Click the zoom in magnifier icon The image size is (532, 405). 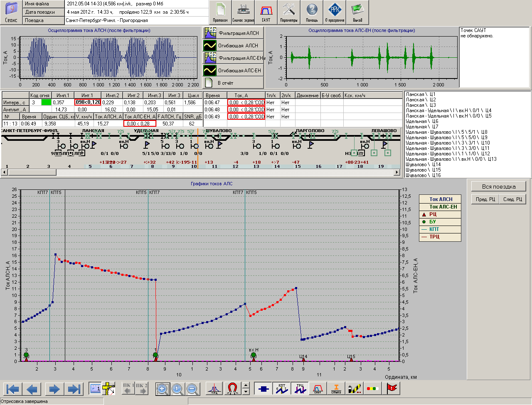click(162, 389)
